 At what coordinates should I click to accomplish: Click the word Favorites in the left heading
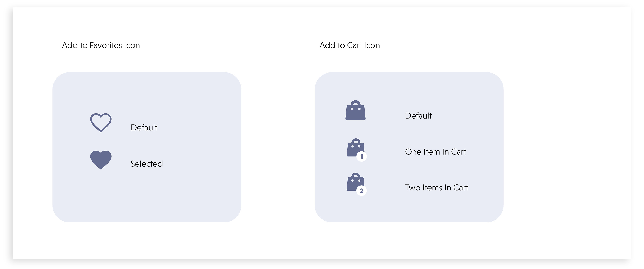pyautogui.click(x=106, y=45)
